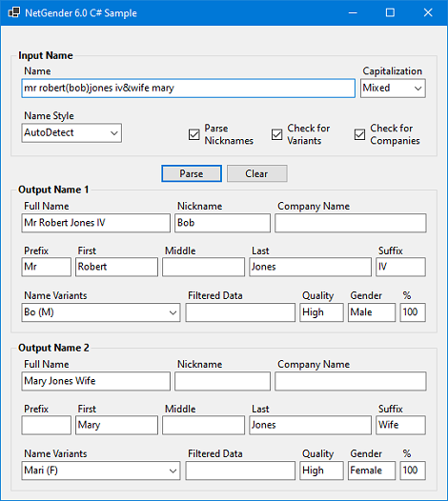Click Output Name 2 Last field Jones
The width and height of the screenshot is (448, 501).
pos(310,425)
